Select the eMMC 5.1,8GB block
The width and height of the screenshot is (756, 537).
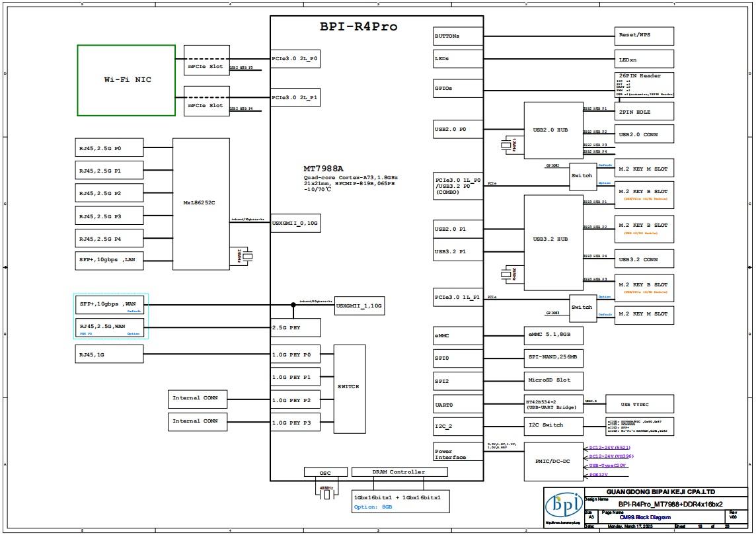pyautogui.click(x=554, y=335)
